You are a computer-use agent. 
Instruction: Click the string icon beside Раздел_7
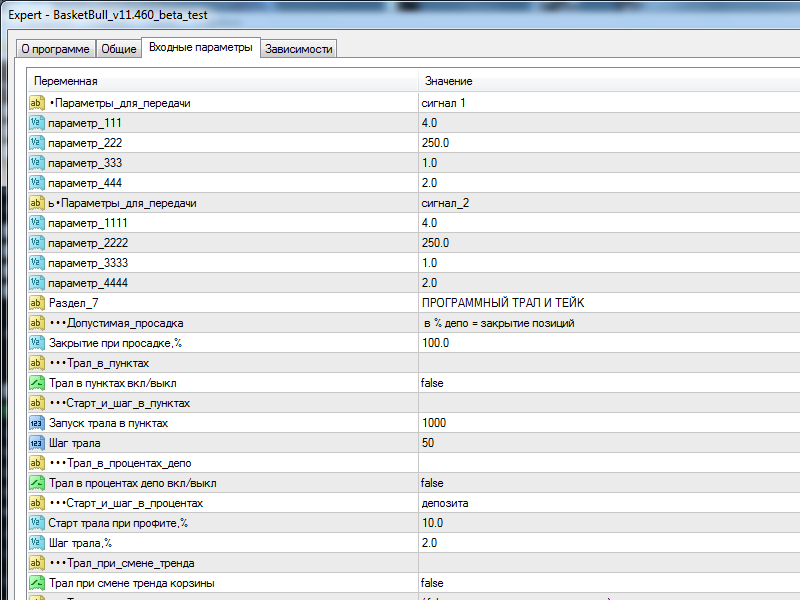pyautogui.click(x=36, y=303)
